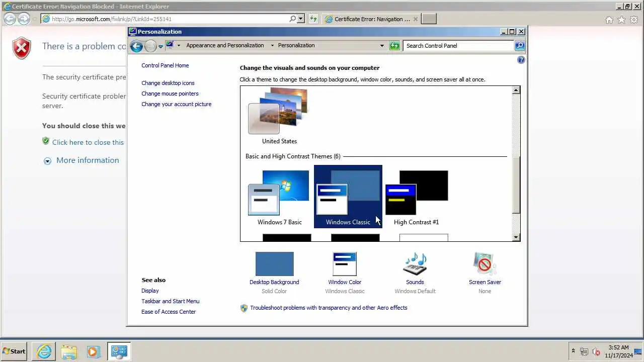Click the Personalization breadcrumb item
Viewport: 644px width, 362px height.
296,45
